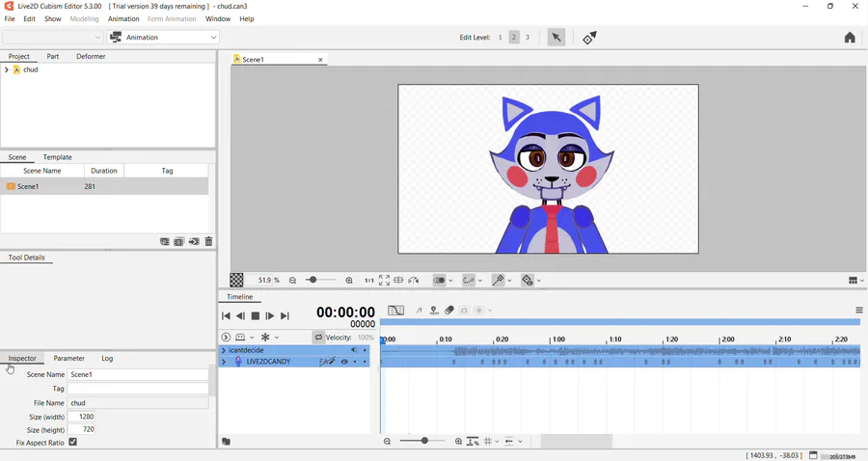This screenshot has width=868, height=461.
Task: Click the eye-tag display icon below canvas
Action: click(x=528, y=281)
